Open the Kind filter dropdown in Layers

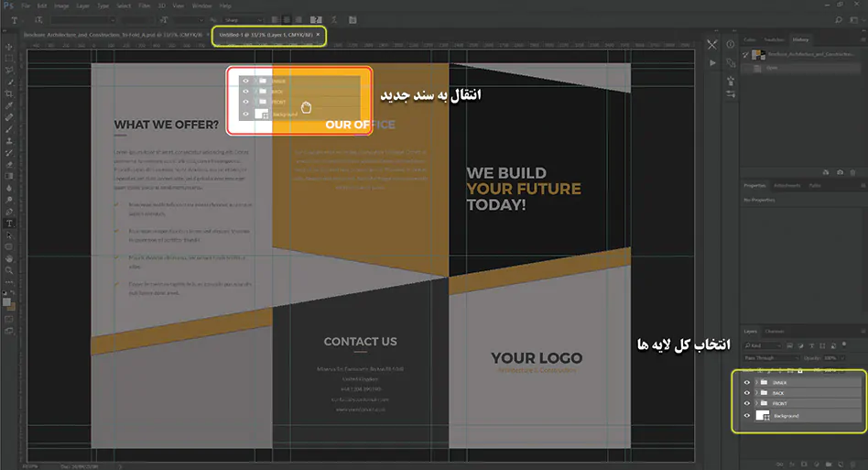[x=763, y=345]
